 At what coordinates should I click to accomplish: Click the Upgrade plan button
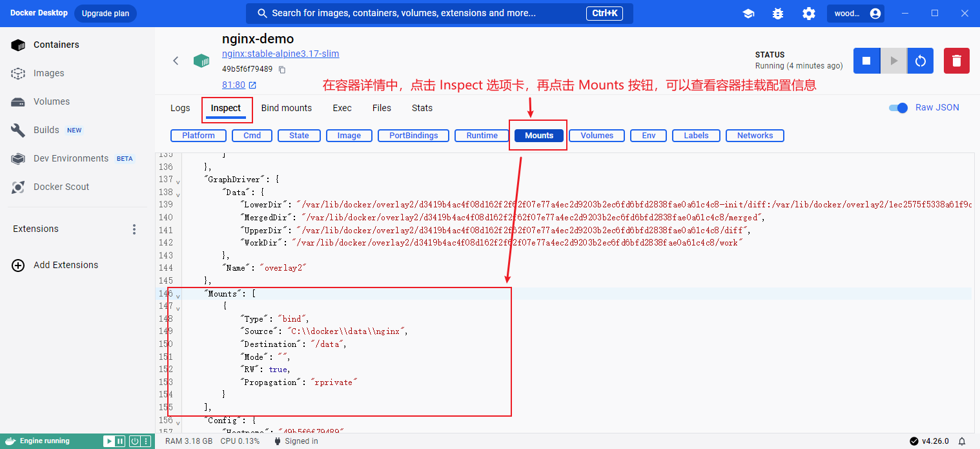click(105, 14)
